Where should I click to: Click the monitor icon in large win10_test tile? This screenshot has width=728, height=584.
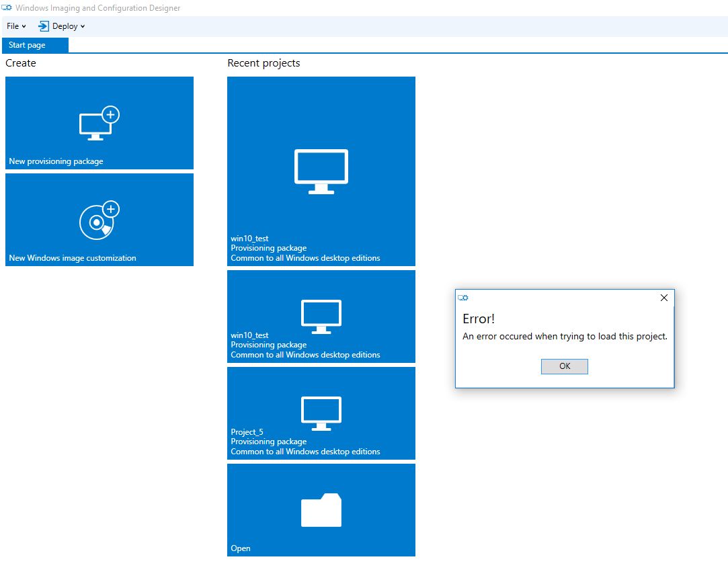[321, 171]
